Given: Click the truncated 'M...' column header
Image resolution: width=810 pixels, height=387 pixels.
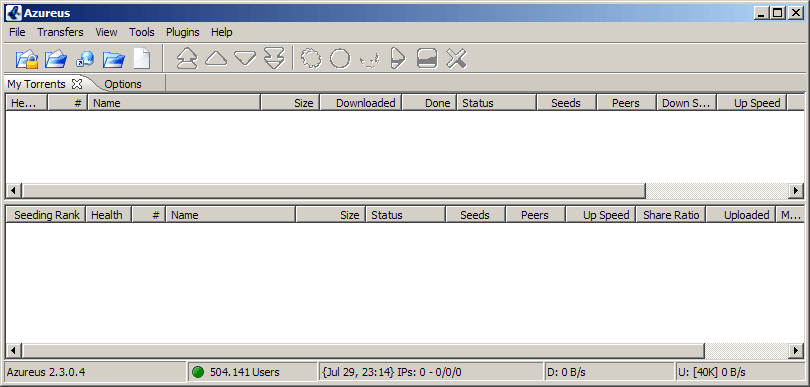Looking at the screenshot, I should point(790,215).
